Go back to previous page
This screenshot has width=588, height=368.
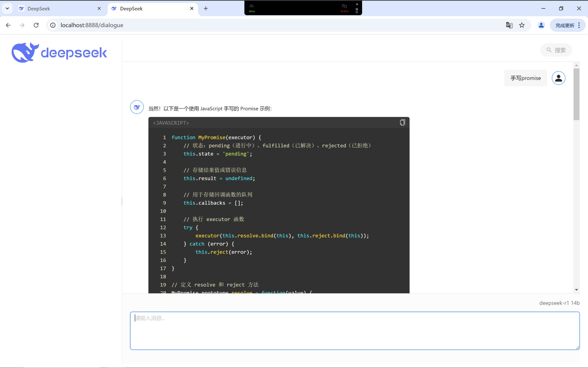(x=8, y=25)
